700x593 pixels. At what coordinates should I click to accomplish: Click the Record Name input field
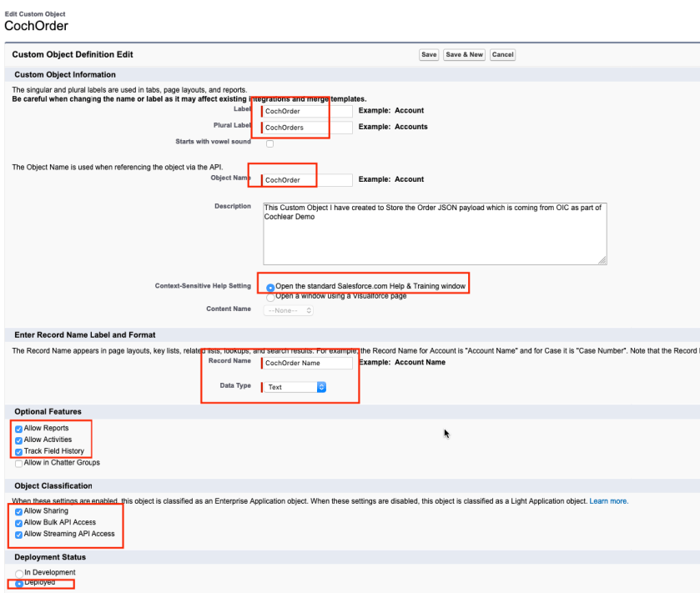click(x=307, y=364)
